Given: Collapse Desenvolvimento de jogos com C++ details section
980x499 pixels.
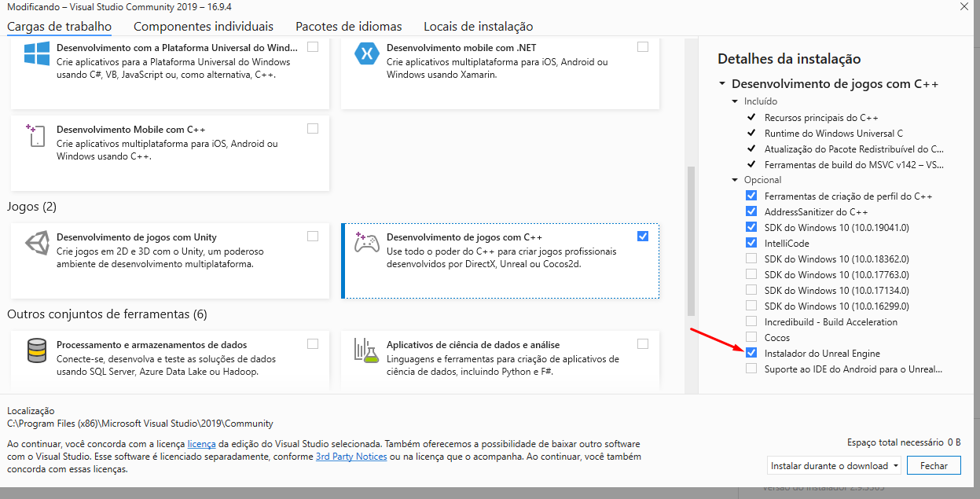Looking at the screenshot, I should [x=721, y=84].
